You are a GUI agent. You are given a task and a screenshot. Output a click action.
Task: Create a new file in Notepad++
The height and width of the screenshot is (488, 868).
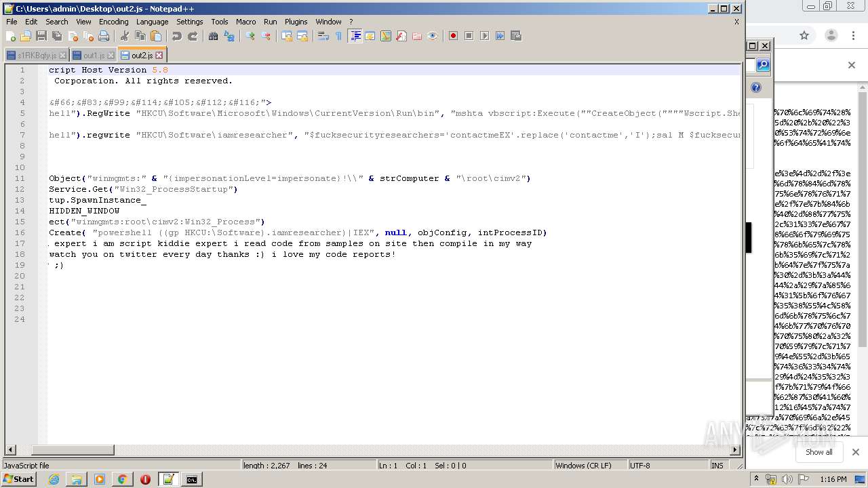11,36
